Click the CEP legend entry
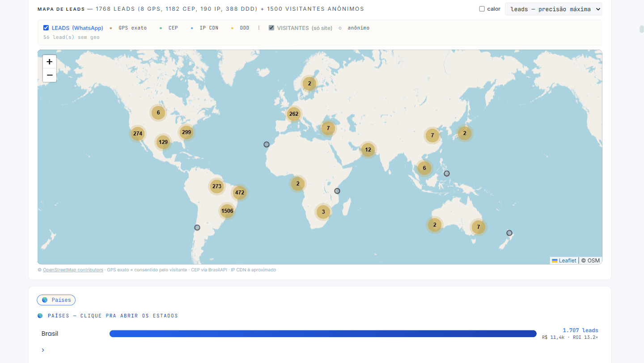 (x=169, y=28)
